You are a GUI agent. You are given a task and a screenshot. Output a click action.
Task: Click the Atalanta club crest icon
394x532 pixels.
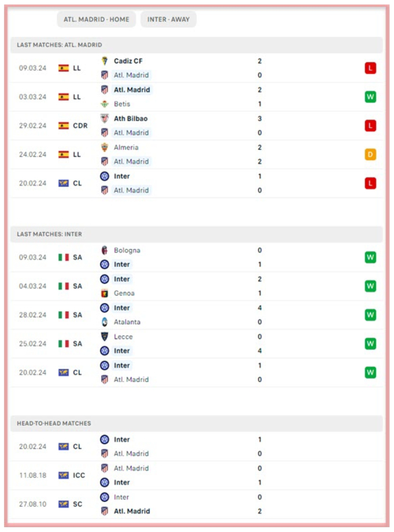105,322
